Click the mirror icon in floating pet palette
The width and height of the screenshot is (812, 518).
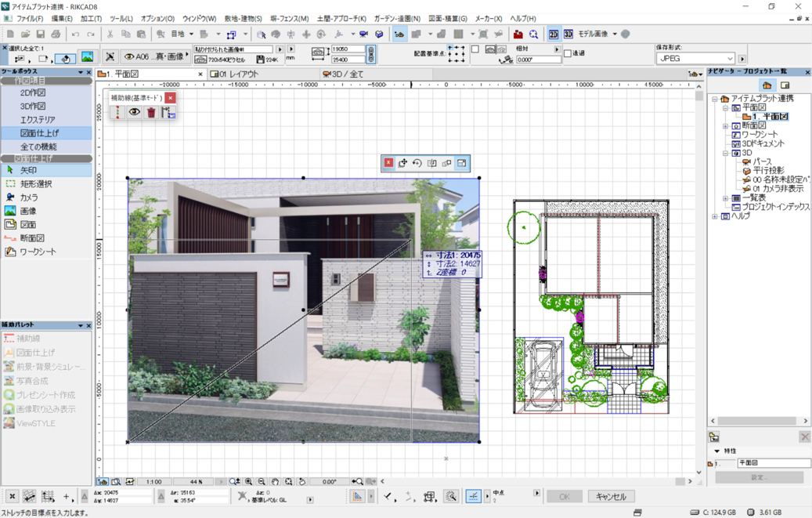[x=431, y=163]
